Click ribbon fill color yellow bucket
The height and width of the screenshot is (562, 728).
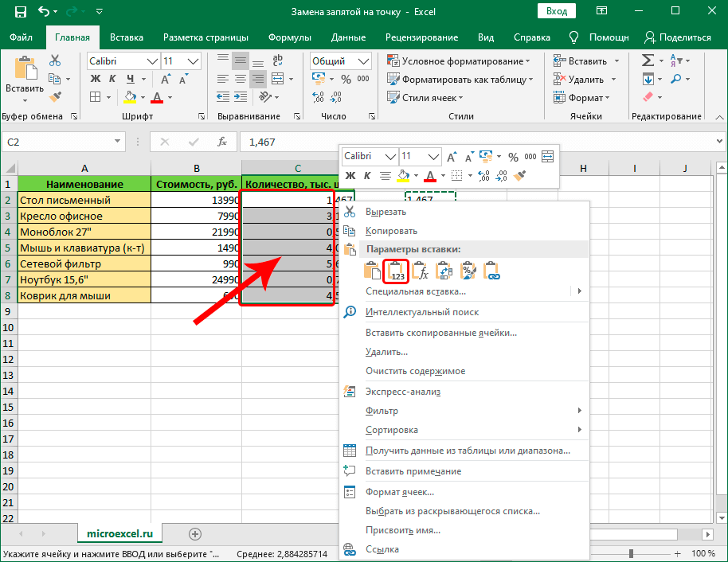click(x=130, y=97)
